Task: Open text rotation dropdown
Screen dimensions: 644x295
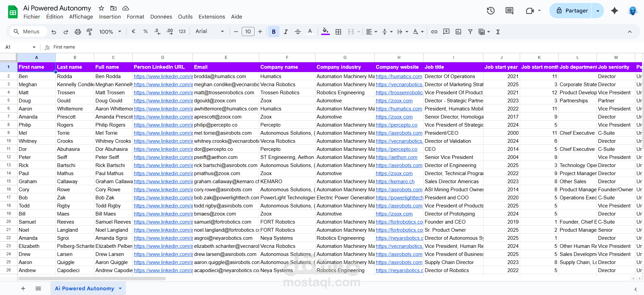Action: coord(418,32)
